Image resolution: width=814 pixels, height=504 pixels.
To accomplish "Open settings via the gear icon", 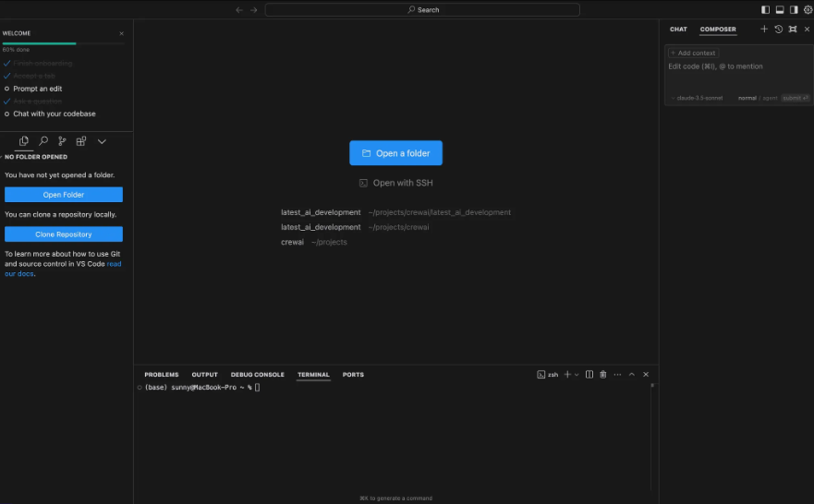I will [807, 10].
